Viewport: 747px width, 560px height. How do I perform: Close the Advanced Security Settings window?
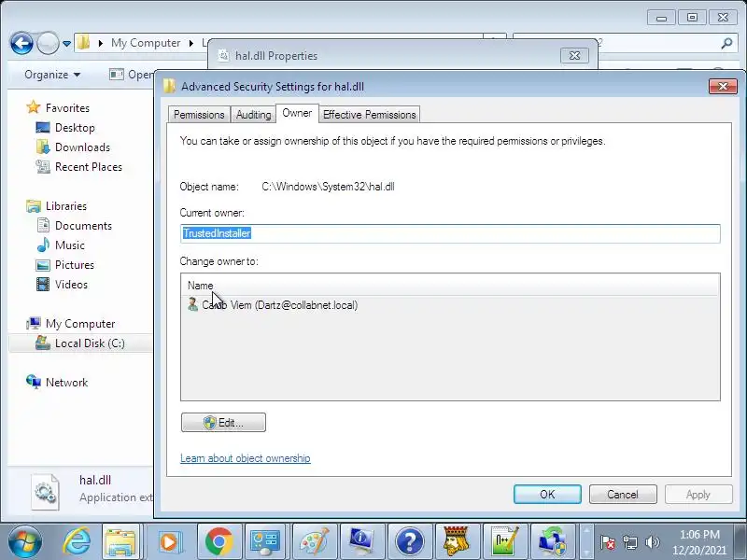pos(723,86)
